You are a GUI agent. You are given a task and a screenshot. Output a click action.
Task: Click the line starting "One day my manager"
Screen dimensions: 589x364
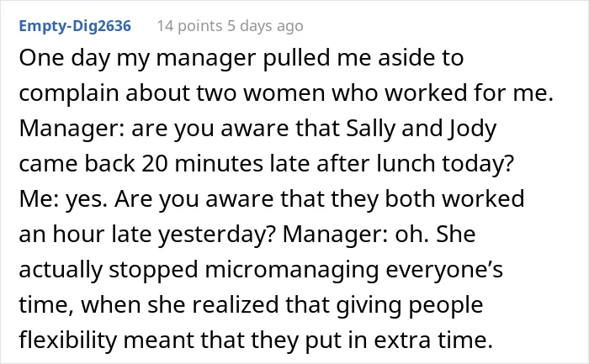click(x=241, y=58)
